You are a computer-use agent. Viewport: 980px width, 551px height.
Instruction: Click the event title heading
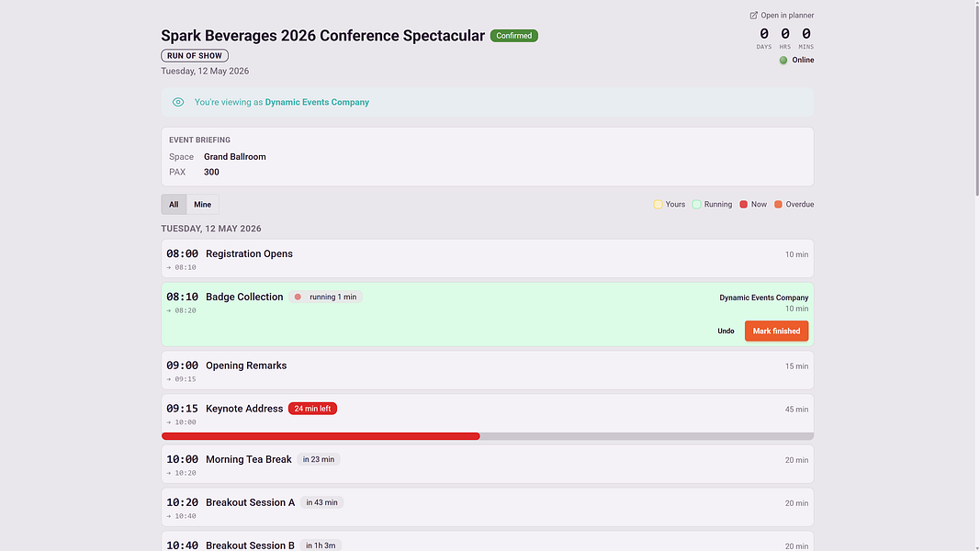[322, 36]
